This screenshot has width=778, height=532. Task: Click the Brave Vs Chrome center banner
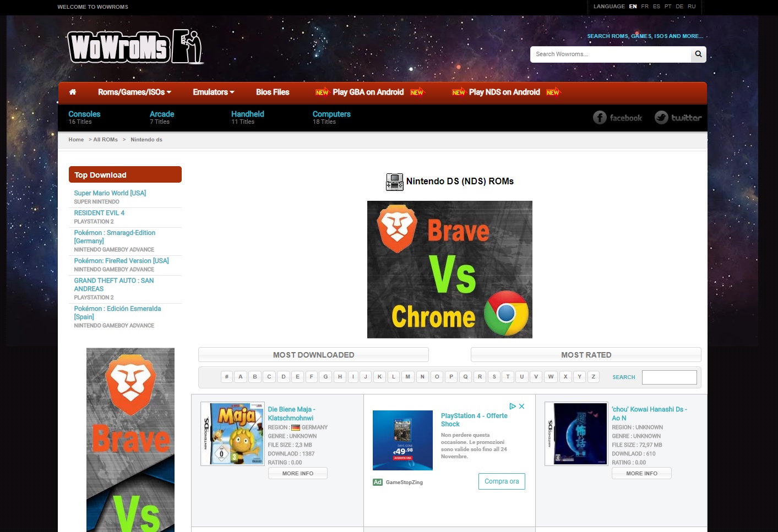tap(450, 270)
